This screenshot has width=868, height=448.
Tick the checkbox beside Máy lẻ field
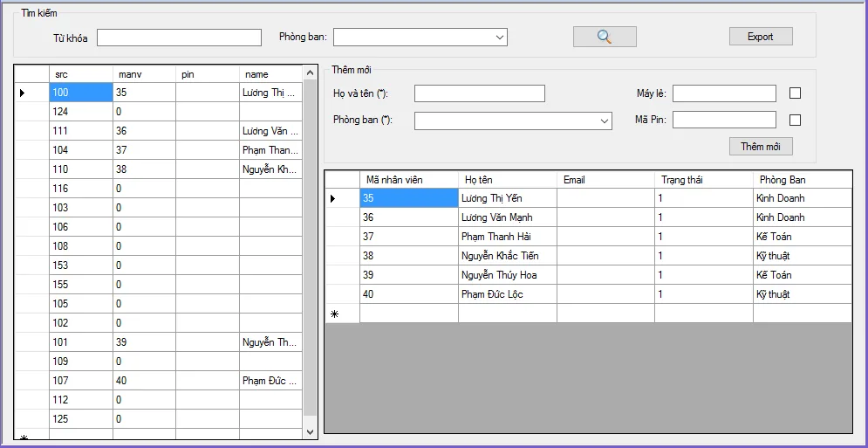(795, 93)
